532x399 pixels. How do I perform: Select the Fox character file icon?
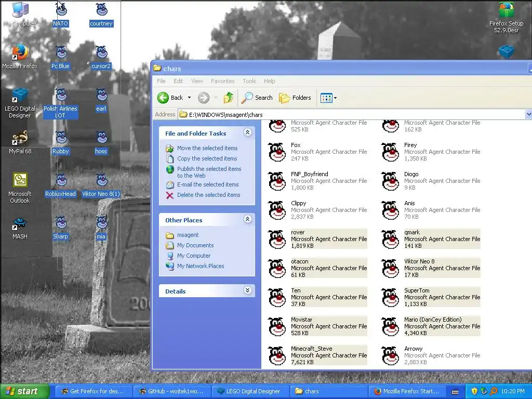tap(277, 152)
